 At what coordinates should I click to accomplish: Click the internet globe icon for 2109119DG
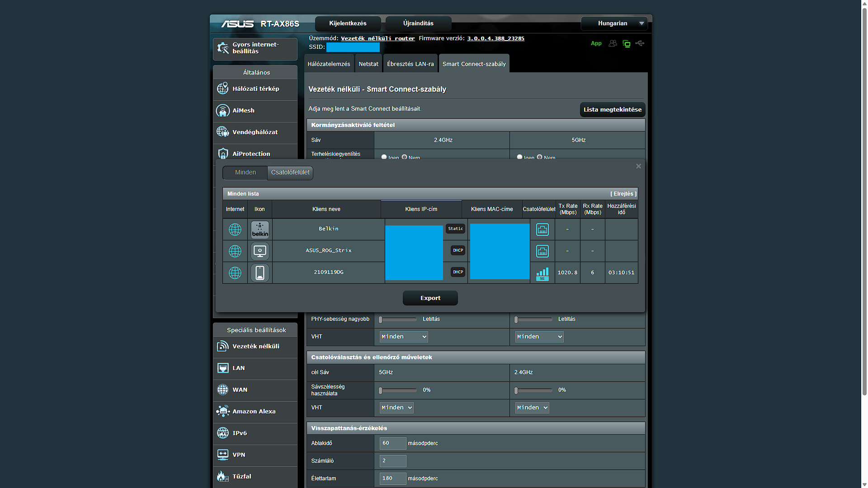235,273
